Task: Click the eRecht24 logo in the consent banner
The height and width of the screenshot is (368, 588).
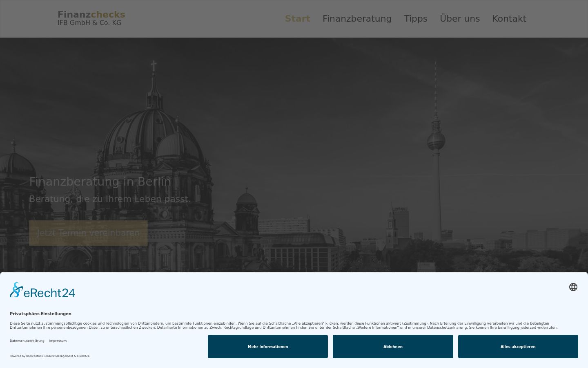Action: tap(42, 290)
